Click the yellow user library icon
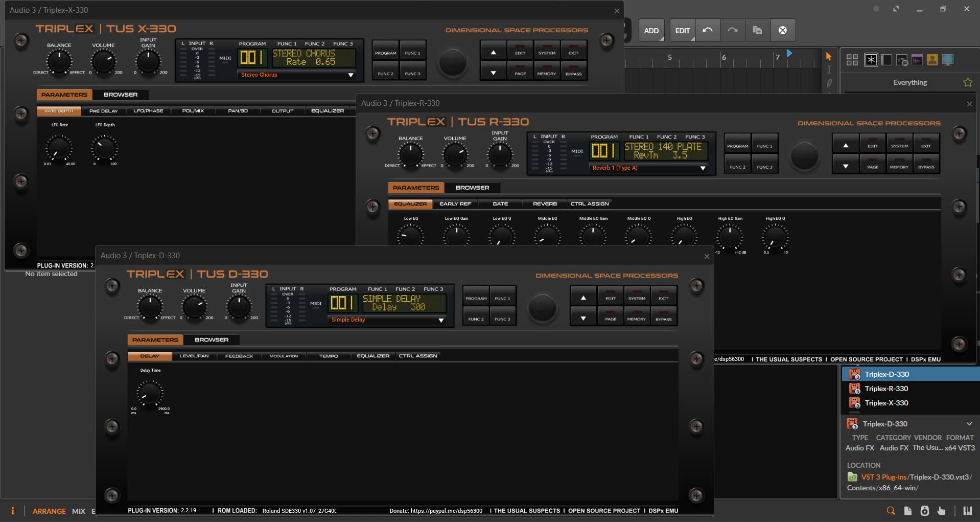 tap(932, 60)
